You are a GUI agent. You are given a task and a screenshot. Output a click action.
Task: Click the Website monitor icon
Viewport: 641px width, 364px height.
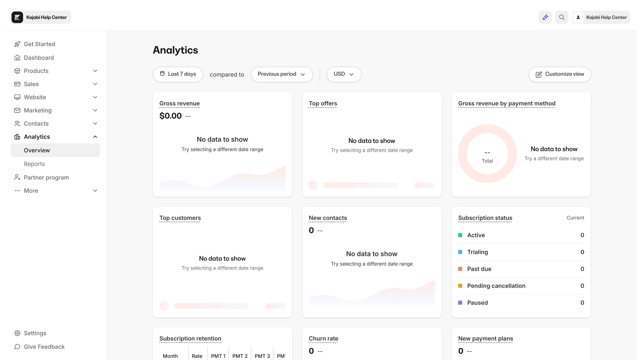pos(17,97)
